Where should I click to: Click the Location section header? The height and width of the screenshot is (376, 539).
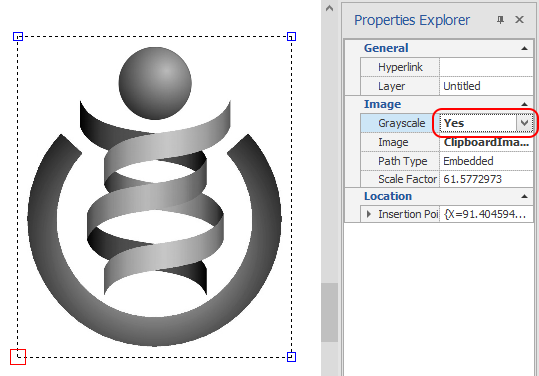(x=388, y=196)
